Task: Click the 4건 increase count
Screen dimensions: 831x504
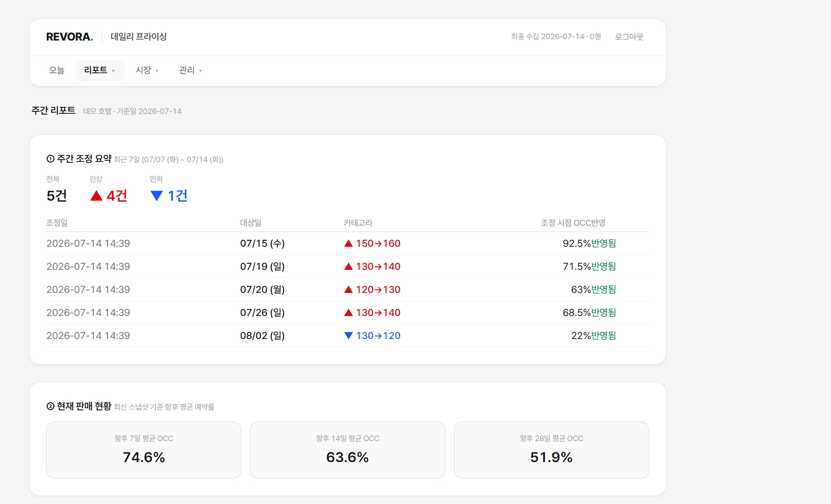Action: 117,196
